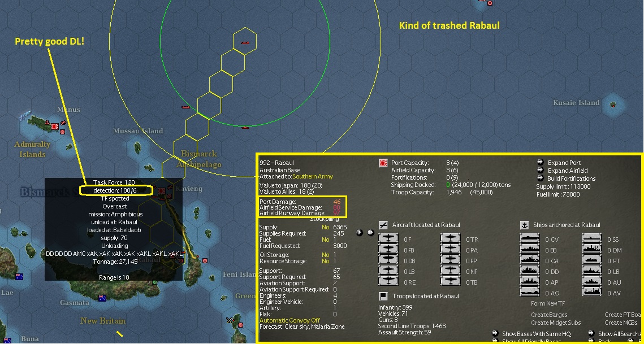644x344 pixels.
Task: Open aircraft list via Aircraft located at Rabaul icon
Action: pos(383,225)
